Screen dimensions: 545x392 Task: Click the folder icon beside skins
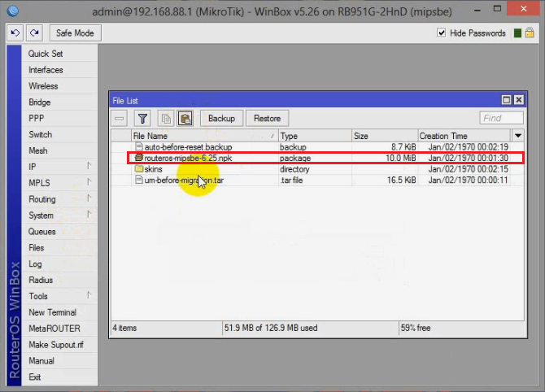(x=139, y=169)
